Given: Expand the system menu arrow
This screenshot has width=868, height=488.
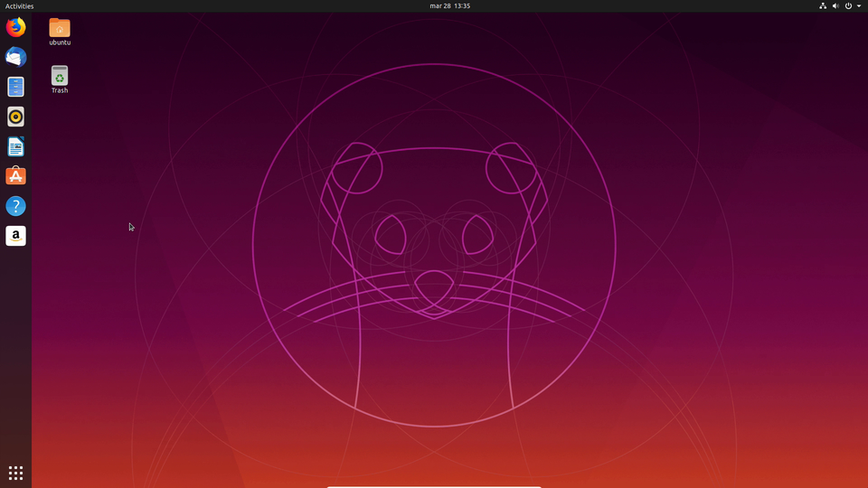Looking at the screenshot, I should [x=859, y=6].
